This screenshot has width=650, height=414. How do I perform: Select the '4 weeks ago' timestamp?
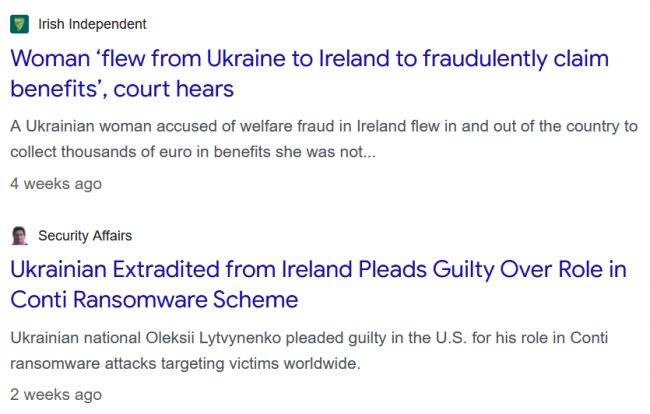56,184
